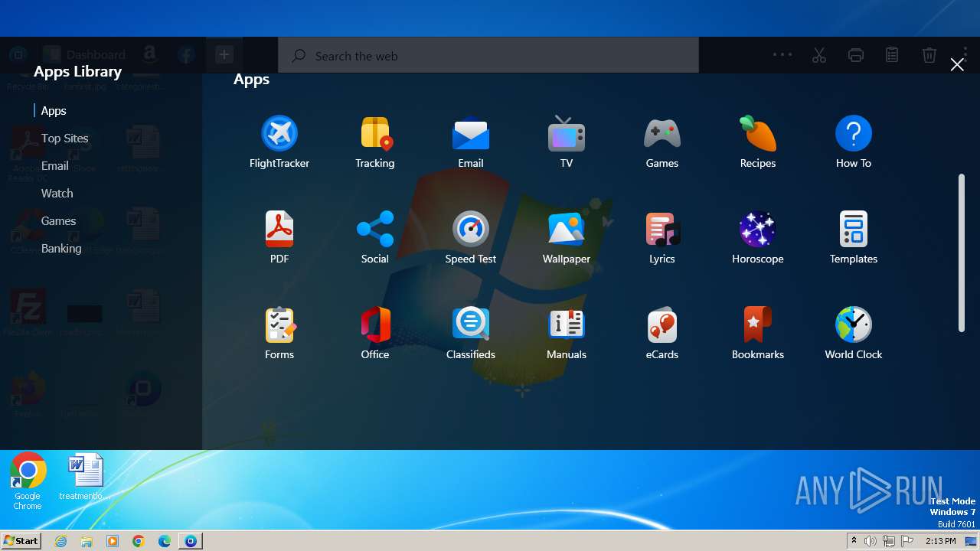
Task: Open Internet Explorer from the taskbar
Action: (61, 541)
